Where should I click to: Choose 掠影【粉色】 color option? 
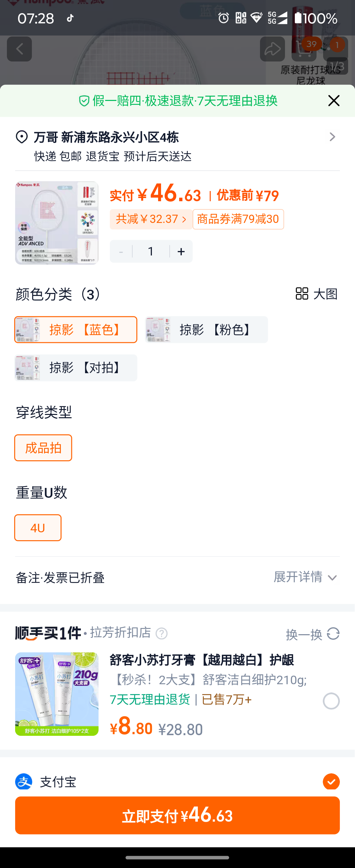pyautogui.click(x=206, y=329)
